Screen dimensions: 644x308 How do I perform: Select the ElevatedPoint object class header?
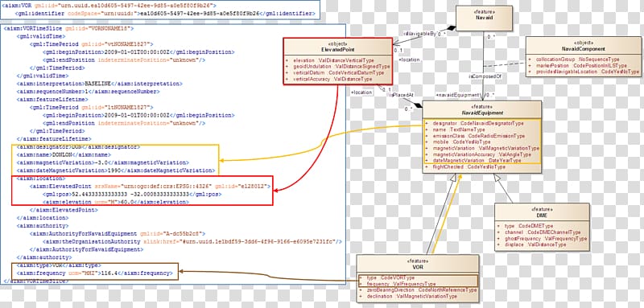pos(337,47)
